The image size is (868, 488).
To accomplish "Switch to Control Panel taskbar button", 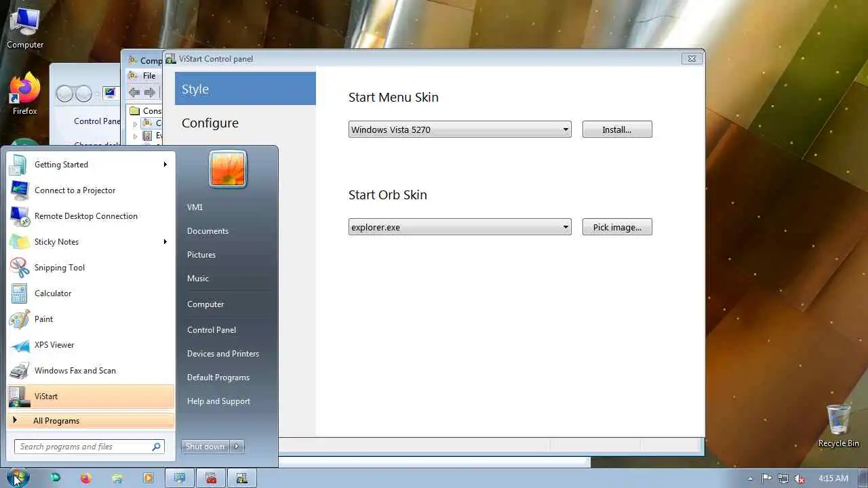I will pos(180,479).
